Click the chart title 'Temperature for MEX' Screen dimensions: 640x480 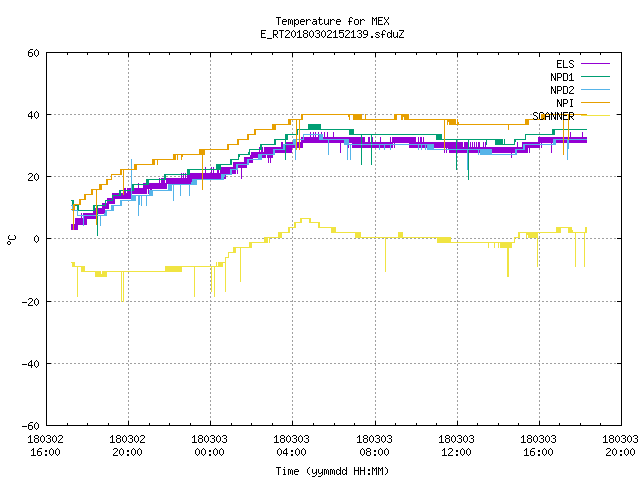(x=332, y=21)
